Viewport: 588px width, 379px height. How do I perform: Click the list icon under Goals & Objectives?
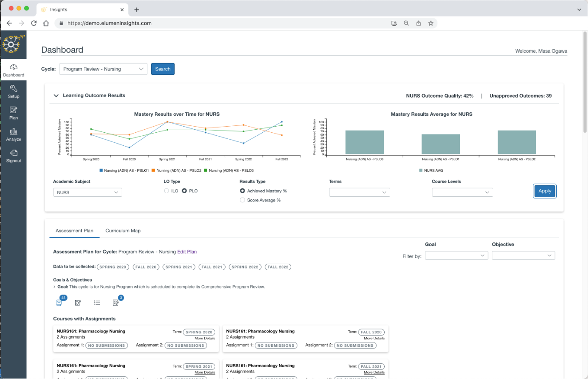[97, 302]
